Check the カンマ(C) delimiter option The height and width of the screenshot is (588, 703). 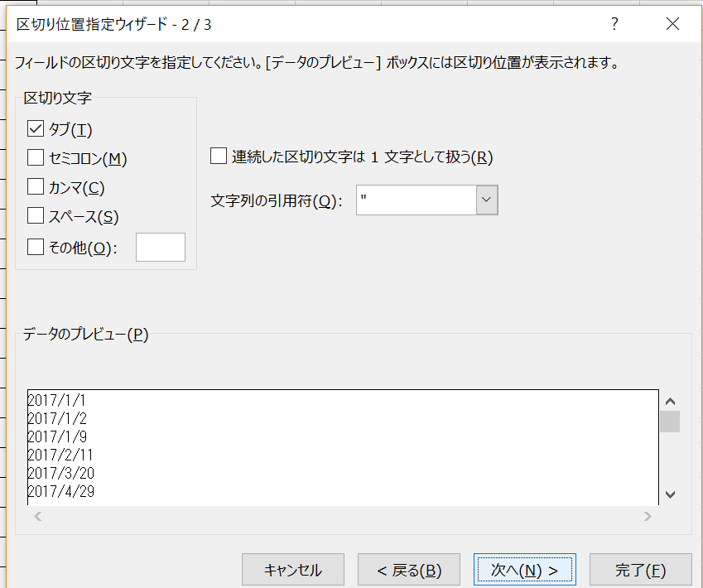pos(35,187)
